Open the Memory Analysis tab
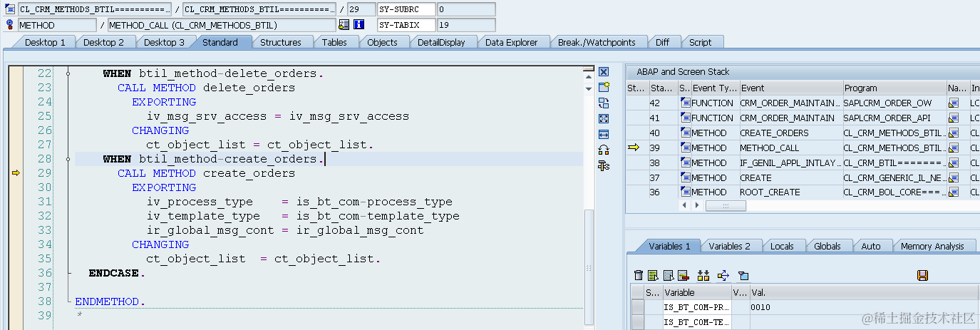This screenshot has width=980, height=330. pos(932,246)
